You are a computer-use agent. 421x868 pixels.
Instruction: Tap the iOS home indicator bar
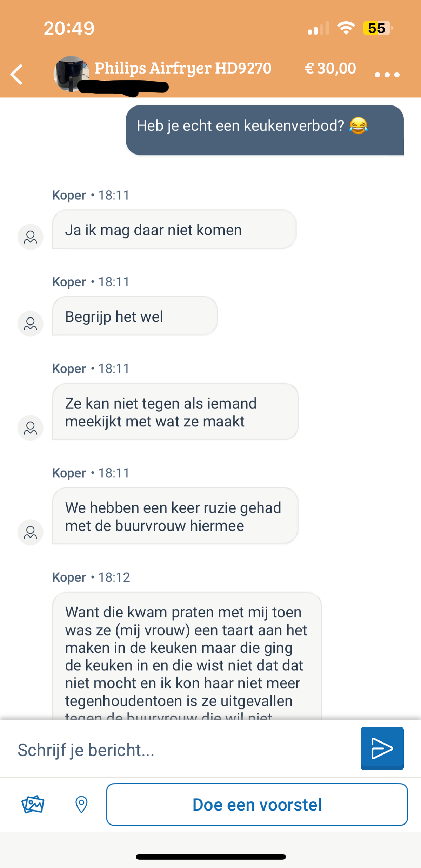[210, 857]
